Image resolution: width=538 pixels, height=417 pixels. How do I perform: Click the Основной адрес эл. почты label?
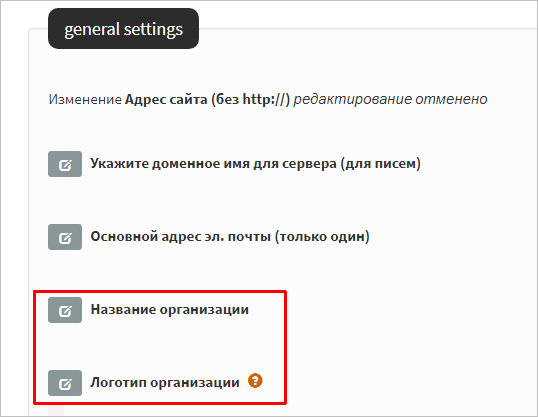point(230,237)
